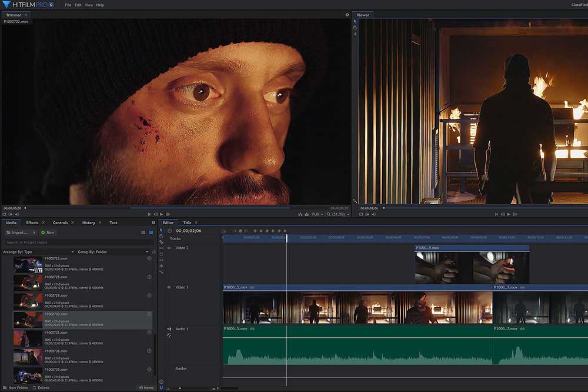Mute the Audio 1 track
Screen dimensions: 588x392
(169, 329)
